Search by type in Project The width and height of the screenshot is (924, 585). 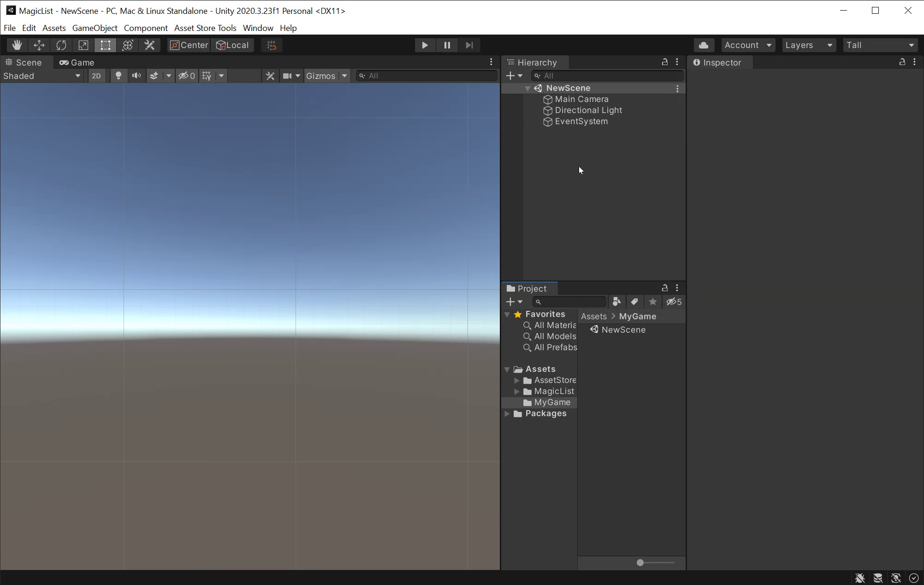616,302
